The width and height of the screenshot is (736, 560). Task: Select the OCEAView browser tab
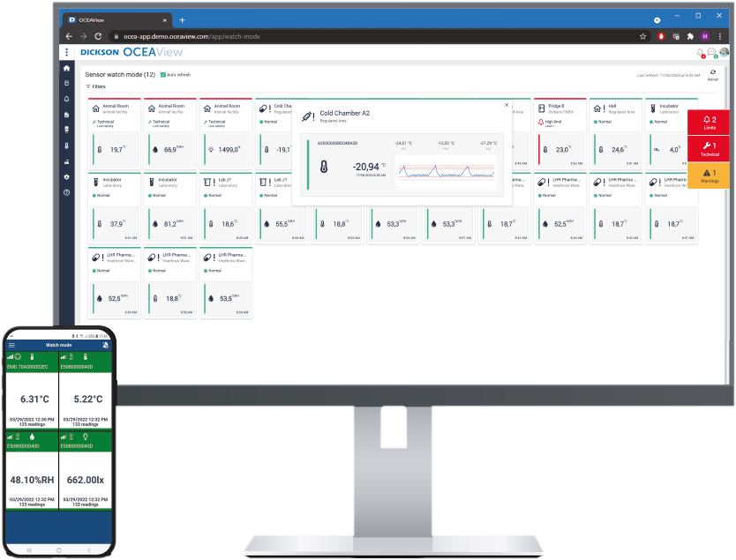tap(117, 20)
